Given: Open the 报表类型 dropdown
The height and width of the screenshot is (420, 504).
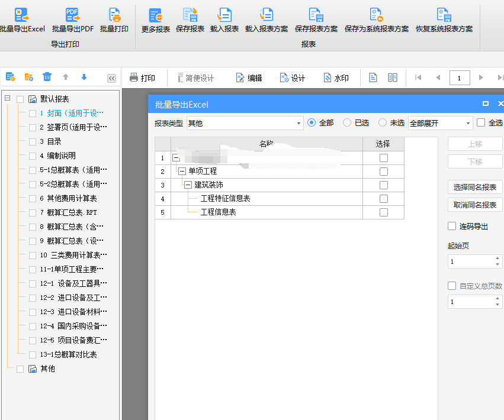Looking at the screenshot, I should 245,123.
